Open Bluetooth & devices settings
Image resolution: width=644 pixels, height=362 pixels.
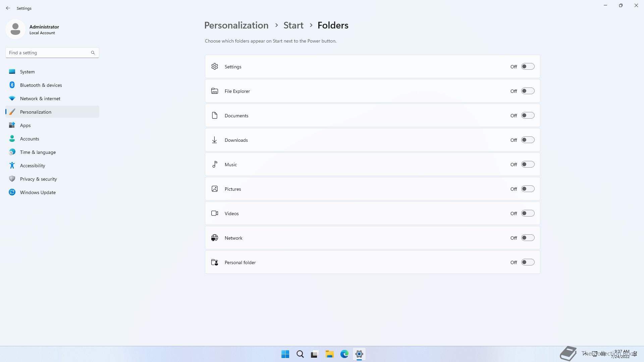tap(41, 85)
